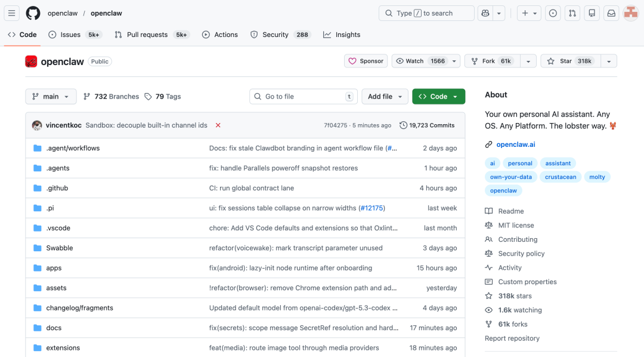Open user avatar menu

(x=630, y=13)
